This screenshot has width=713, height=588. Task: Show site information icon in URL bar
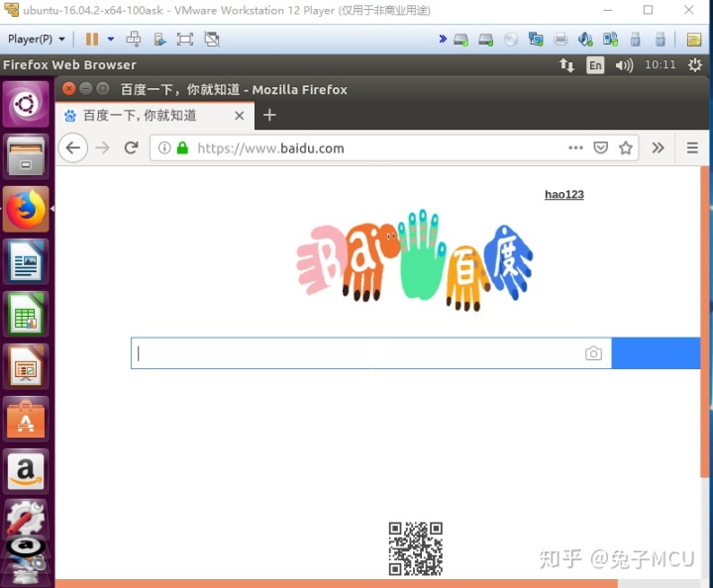pyautogui.click(x=164, y=147)
